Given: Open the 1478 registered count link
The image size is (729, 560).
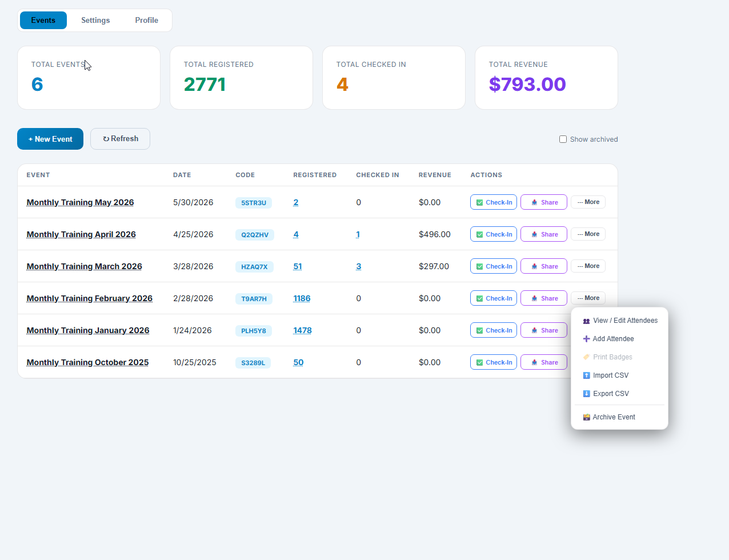Looking at the screenshot, I should click(x=302, y=330).
